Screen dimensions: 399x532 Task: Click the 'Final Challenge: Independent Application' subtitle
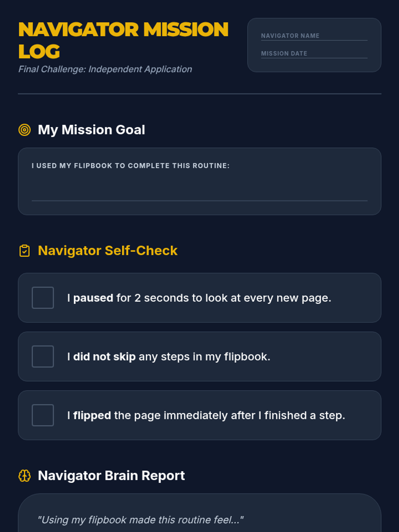coord(105,69)
